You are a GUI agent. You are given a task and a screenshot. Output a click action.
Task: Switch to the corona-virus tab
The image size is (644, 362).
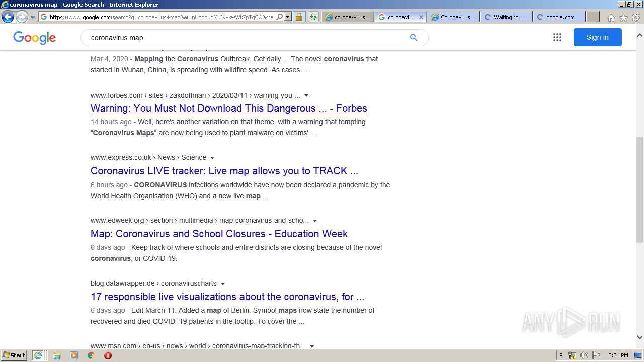click(x=348, y=17)
